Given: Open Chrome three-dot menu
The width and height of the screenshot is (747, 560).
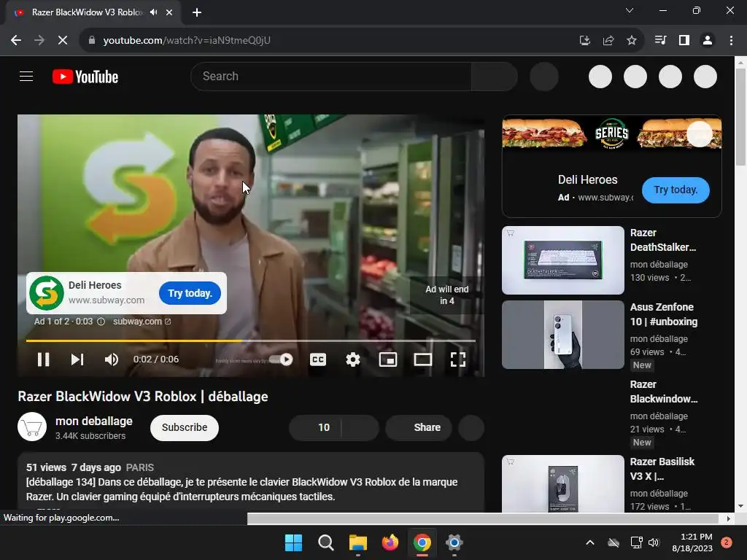Looking at the screenshot, I should [x=731, y=41].
